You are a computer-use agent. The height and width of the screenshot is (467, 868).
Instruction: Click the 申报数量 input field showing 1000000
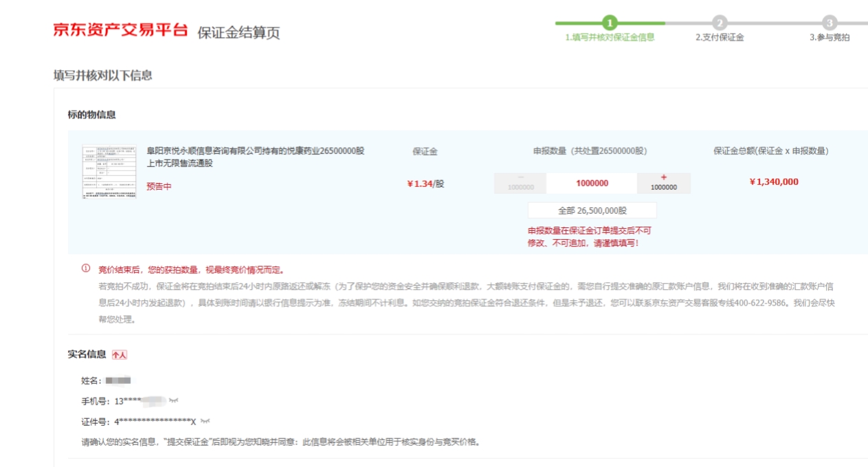click(x=592, y=183)
